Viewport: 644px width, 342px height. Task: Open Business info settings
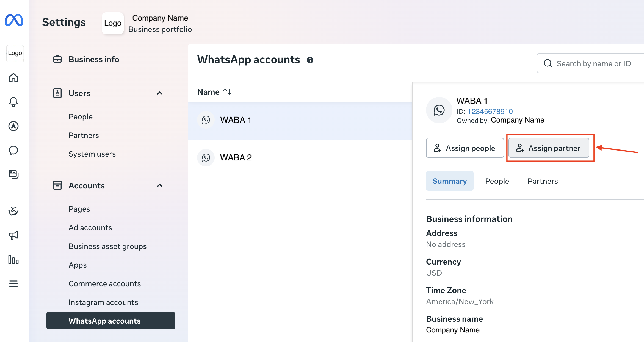pos(94,59)
